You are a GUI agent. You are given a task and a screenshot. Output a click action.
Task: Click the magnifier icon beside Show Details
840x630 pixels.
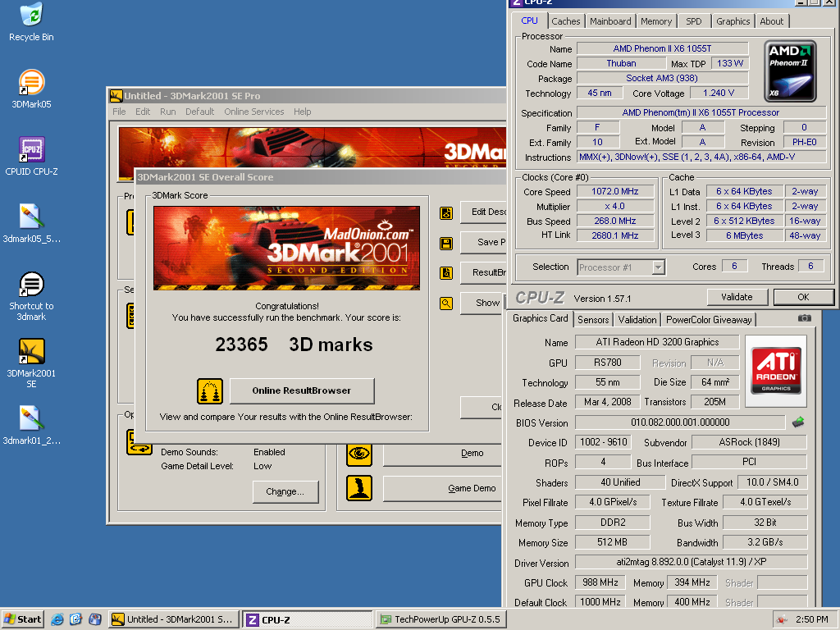pyautogui.click(x=446, y=304)
